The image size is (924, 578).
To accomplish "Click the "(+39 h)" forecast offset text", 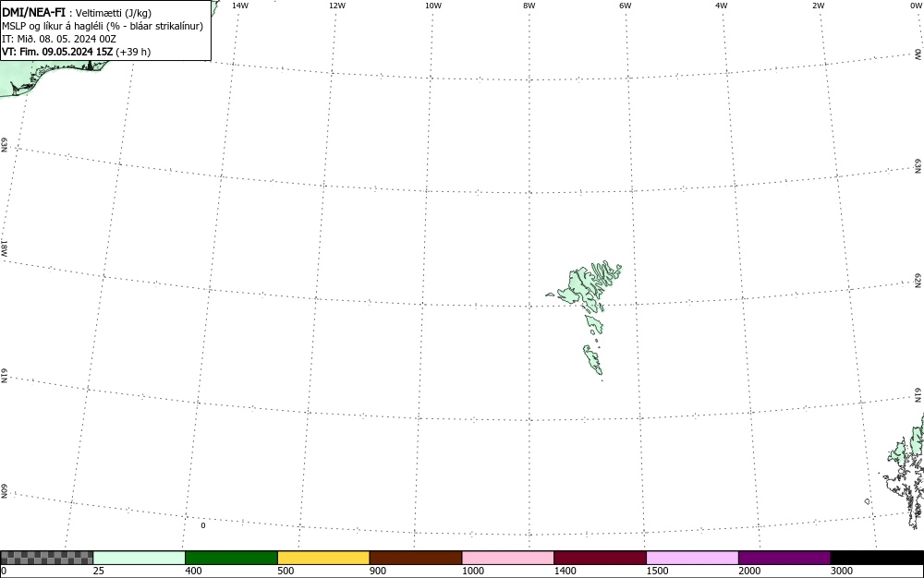I will point(133,52).
